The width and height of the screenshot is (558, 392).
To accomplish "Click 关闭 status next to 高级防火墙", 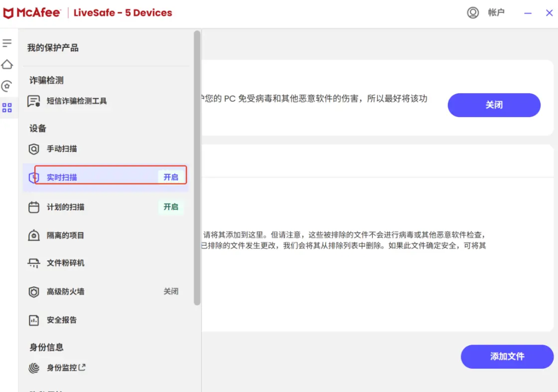I will (171, 291).
